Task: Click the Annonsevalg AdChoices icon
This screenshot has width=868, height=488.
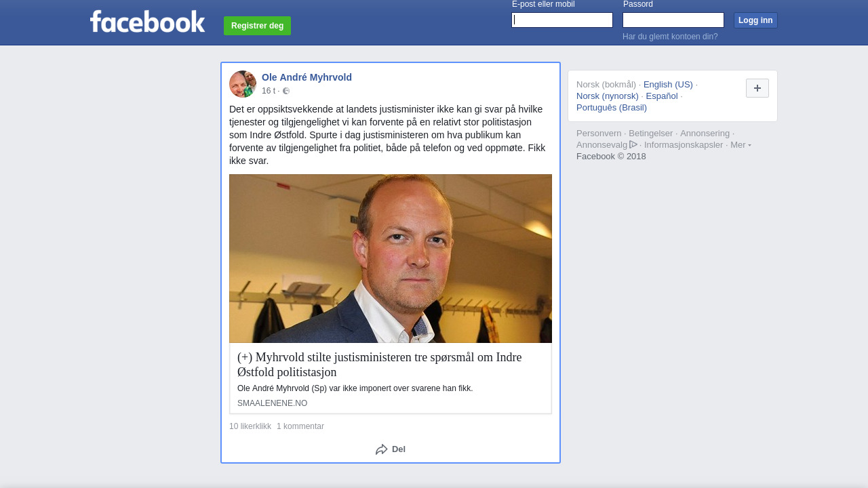Action: [x=633, y=144]
